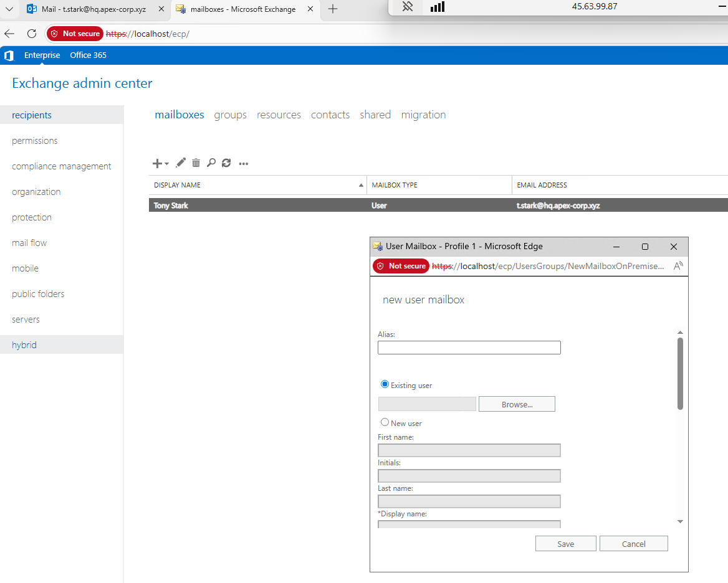
Task: Click the popup scrollbar down arrow
Action: (x=680, y=522)
